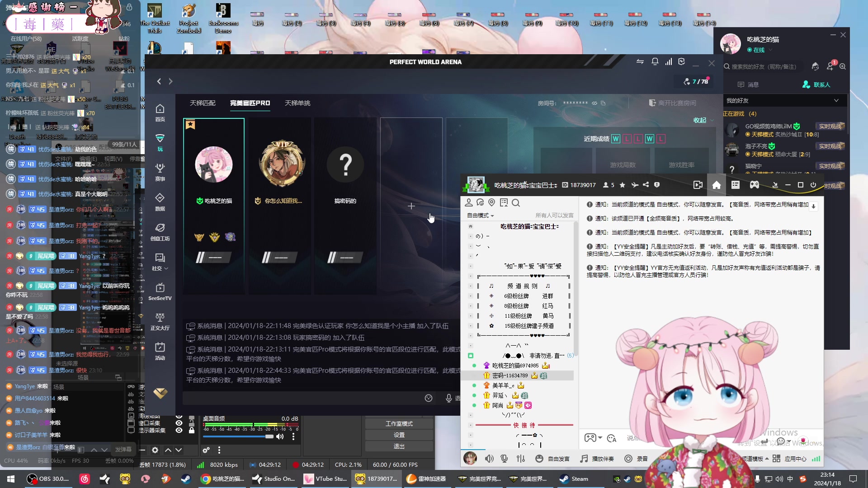Copy the room number with the copy icon
Screen dimensions: 868x488
[603, 103]
